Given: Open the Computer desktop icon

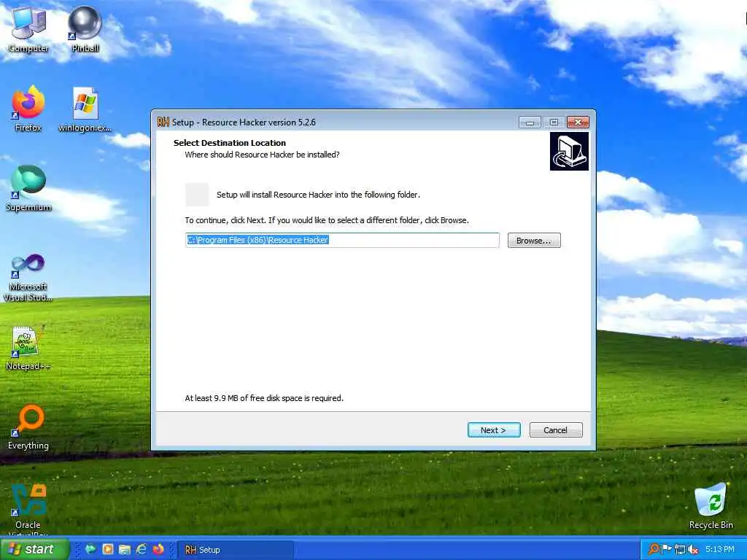Looking at the screenshot, I should pyautogui.click(x=28, y=29).
